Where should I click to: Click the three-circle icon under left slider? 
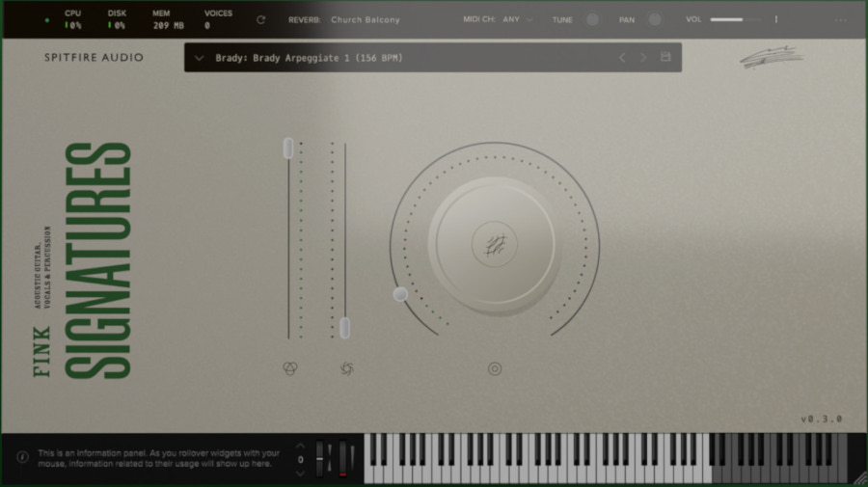click(x=290, y=368)
